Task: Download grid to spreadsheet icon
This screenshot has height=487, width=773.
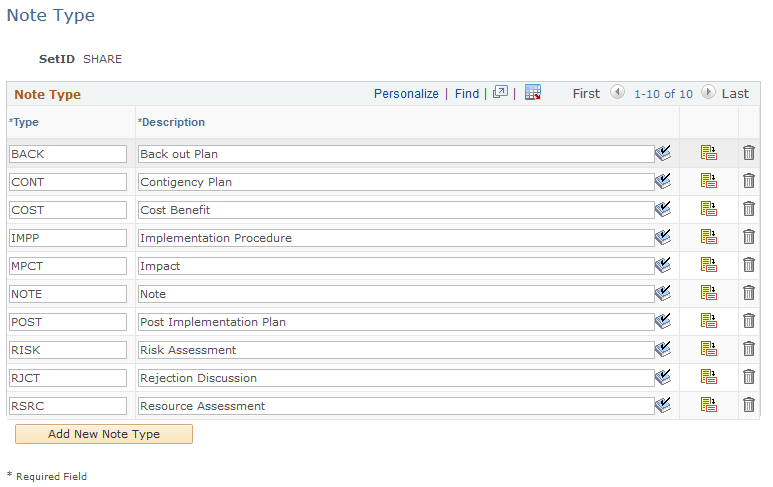Action: point(533,92)
